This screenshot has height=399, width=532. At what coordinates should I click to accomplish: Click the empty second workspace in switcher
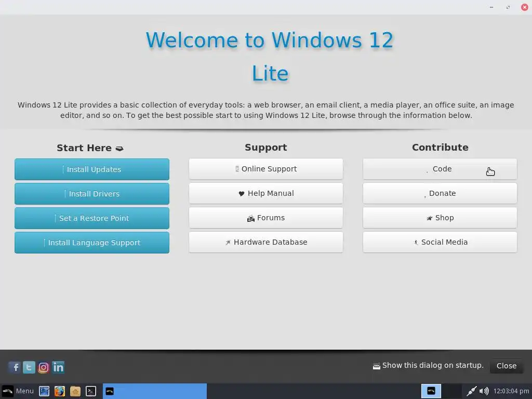451,391
